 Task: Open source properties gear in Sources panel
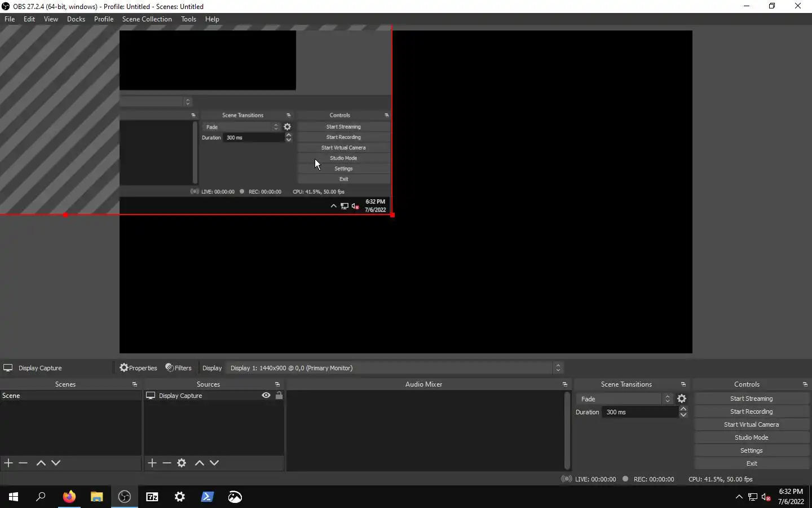coord(182,463)
